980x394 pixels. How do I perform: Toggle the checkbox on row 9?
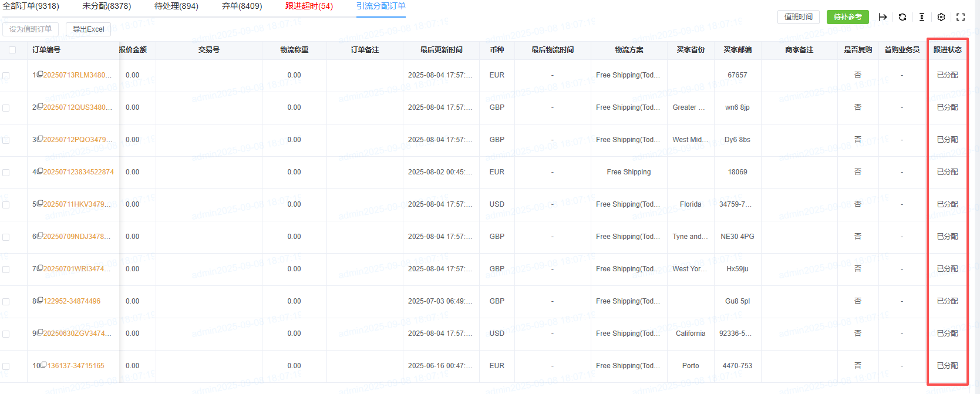pyautogui.click(x=6, y=334)
